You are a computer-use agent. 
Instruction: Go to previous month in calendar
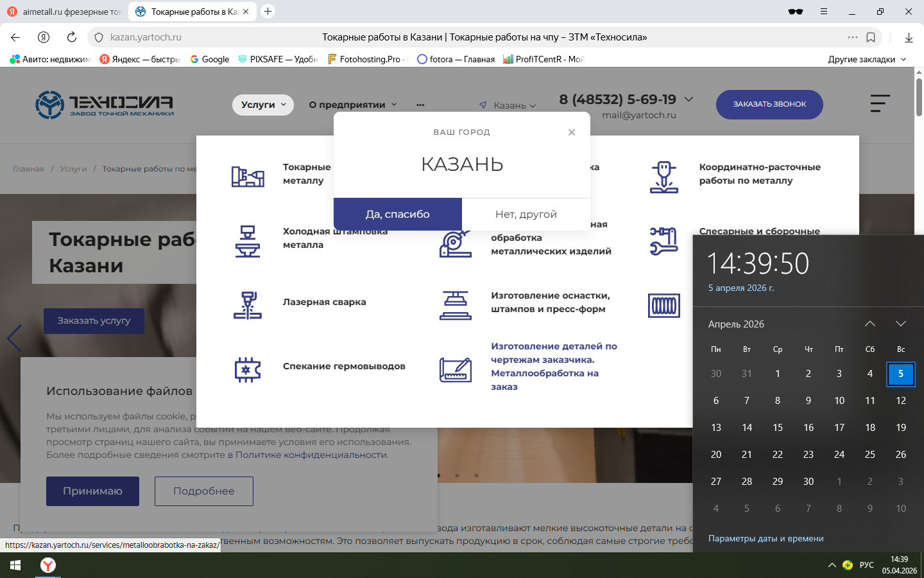coord(870,324)
